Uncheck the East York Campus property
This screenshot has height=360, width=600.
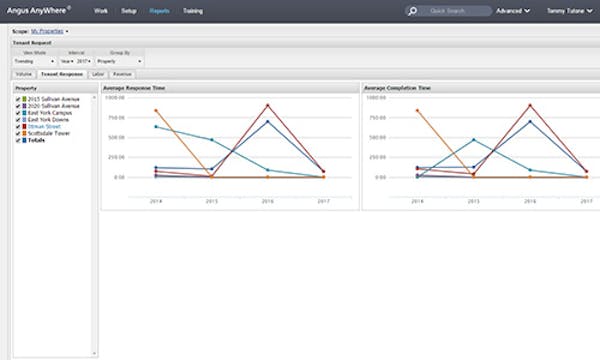(18, 113)
